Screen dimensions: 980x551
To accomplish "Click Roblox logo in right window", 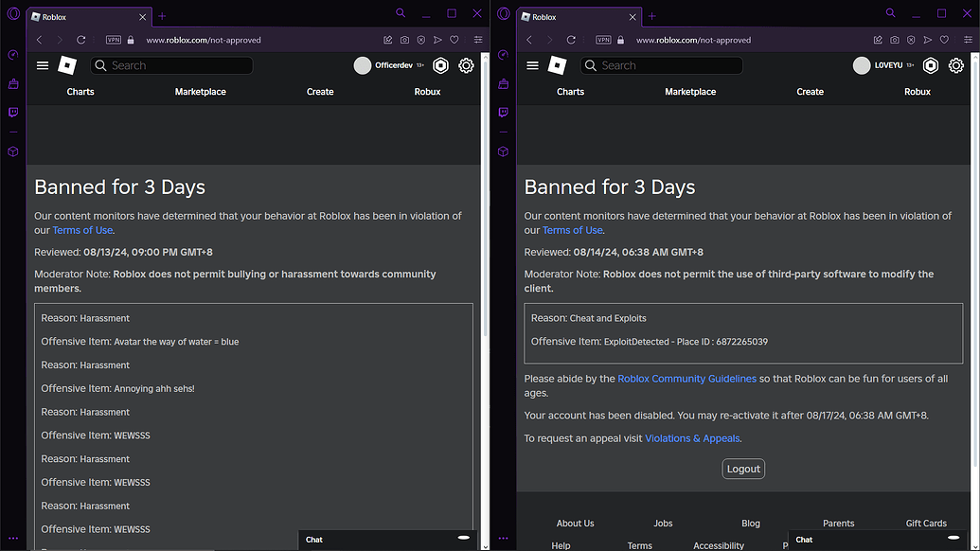I will pos(557,65).
